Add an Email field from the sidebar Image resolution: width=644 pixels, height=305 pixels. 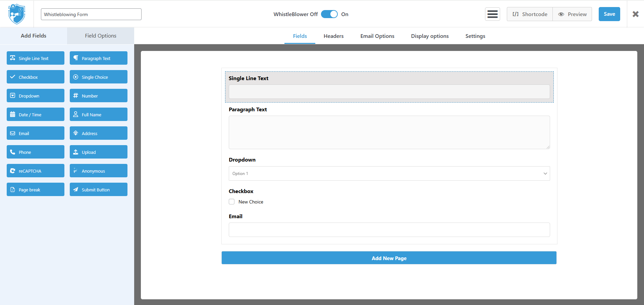pyautogui.click(x=36, y=133)
